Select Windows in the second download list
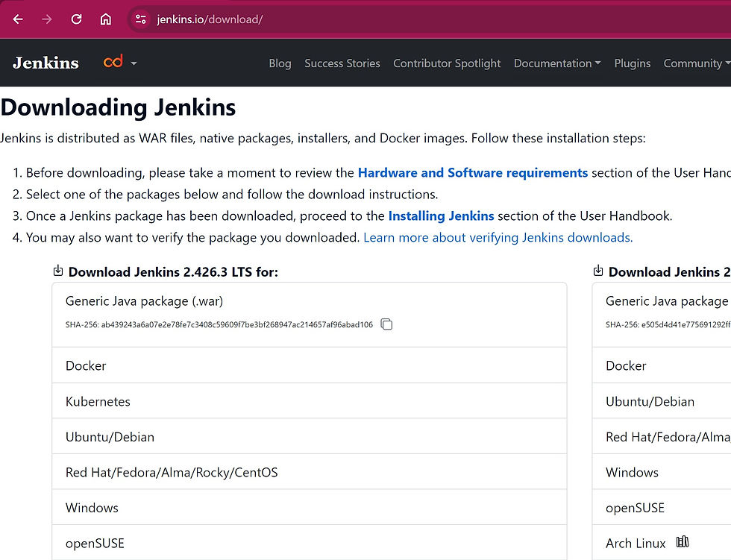The height and width of the screenshot is (560, 731). point(662,472)
